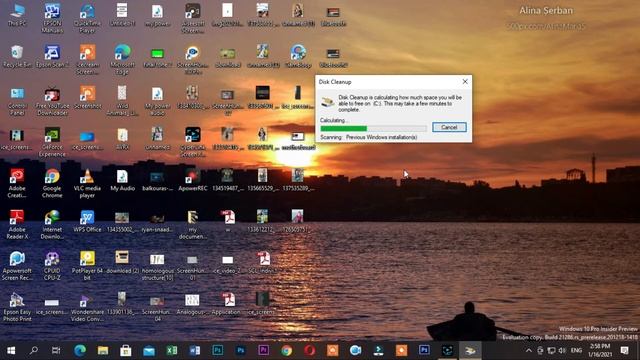The image size is (640, 360).
Task: Open This PC desktop icon
Action: (17, 15)
